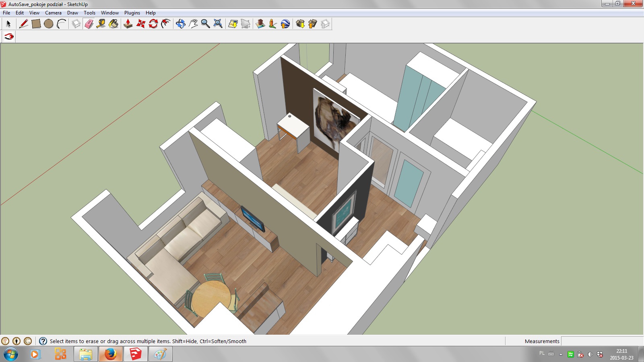Viewport: 644px width, 362px height.
Task: Select the Push/Pull tool
Action: 128,24
